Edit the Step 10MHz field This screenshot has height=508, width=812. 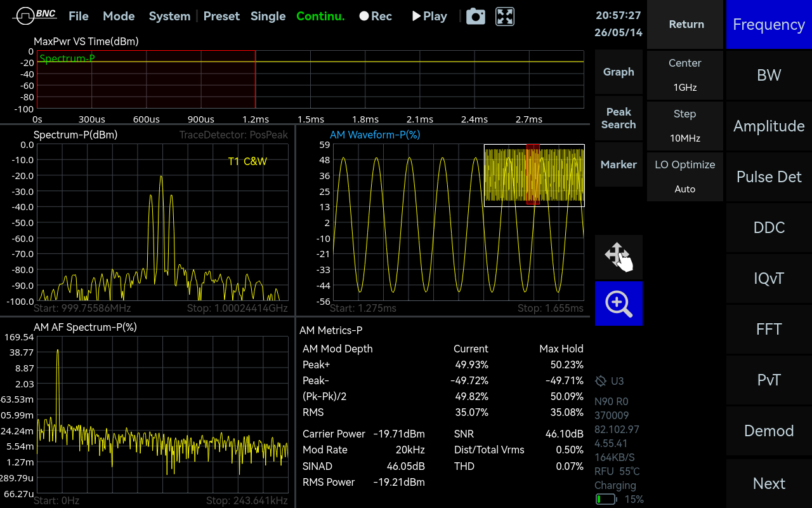(x=685, y=126)
